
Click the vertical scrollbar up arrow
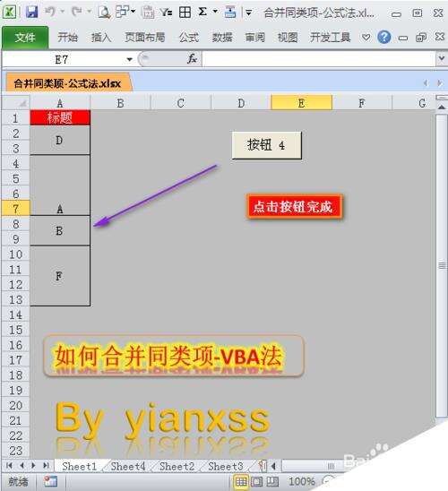click(442, 108)
